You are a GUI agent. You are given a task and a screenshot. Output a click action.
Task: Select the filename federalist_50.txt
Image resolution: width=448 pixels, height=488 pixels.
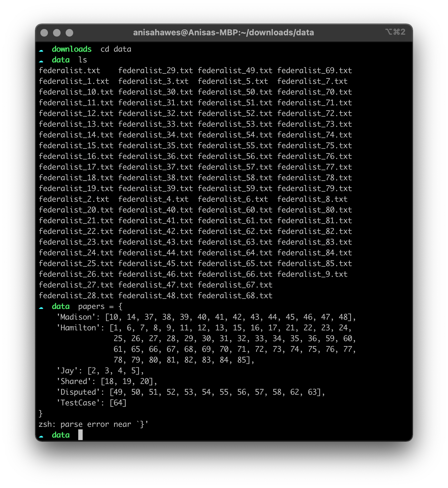click(235, 92)
